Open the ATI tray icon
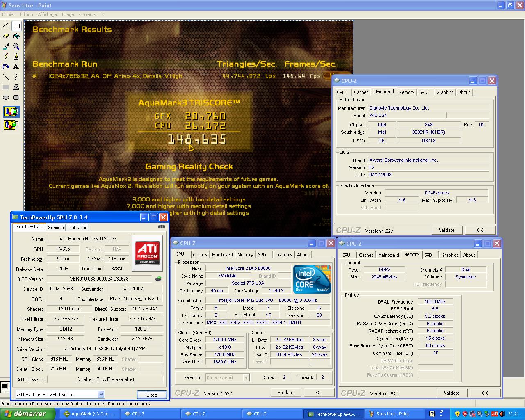 pyautogui.click(x=495, y=414)
